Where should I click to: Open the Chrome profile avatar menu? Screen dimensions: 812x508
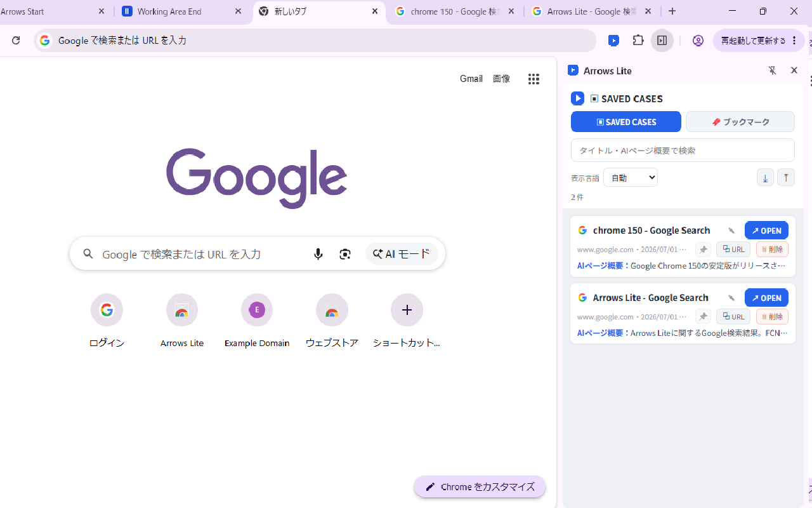point(698,41)
